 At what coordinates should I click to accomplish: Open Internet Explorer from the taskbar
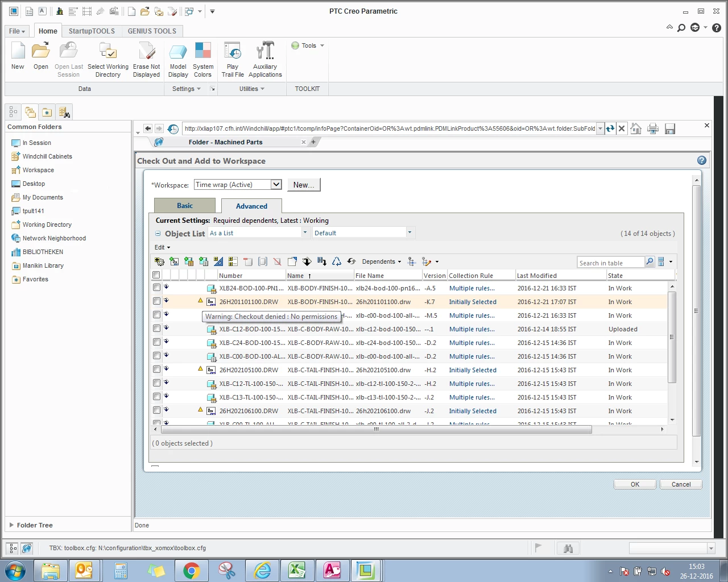[x=262, y=570]
